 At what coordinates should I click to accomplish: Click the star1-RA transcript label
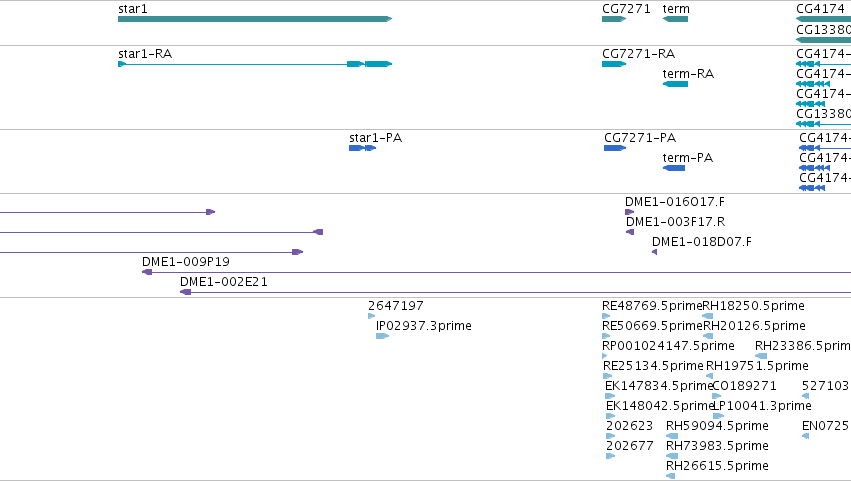145,54
